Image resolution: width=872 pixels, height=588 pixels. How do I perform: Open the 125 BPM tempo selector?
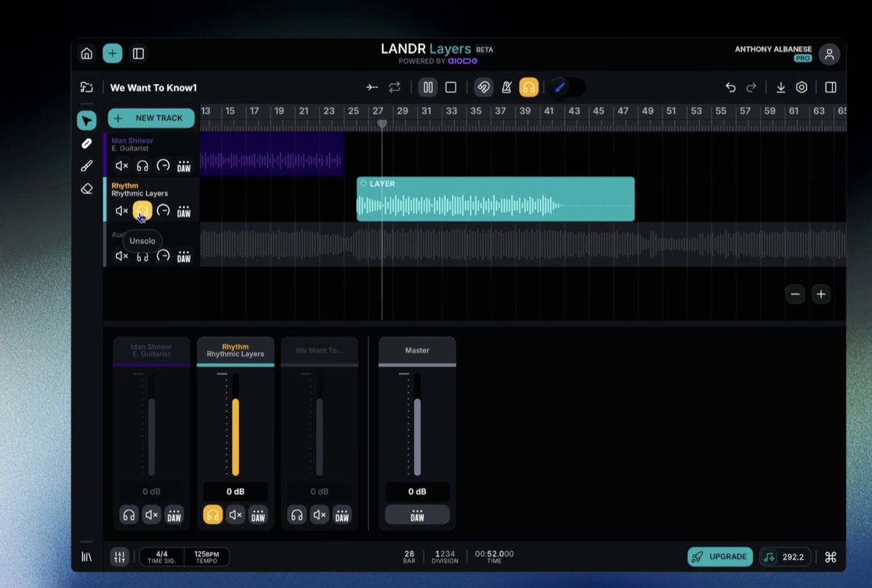[x=206, y=557]
